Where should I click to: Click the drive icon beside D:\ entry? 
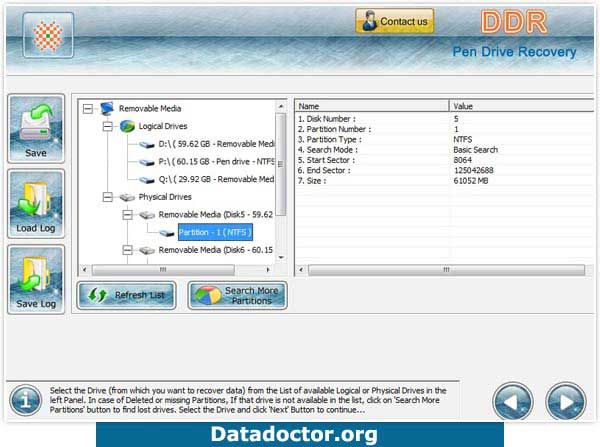[147, 145]
